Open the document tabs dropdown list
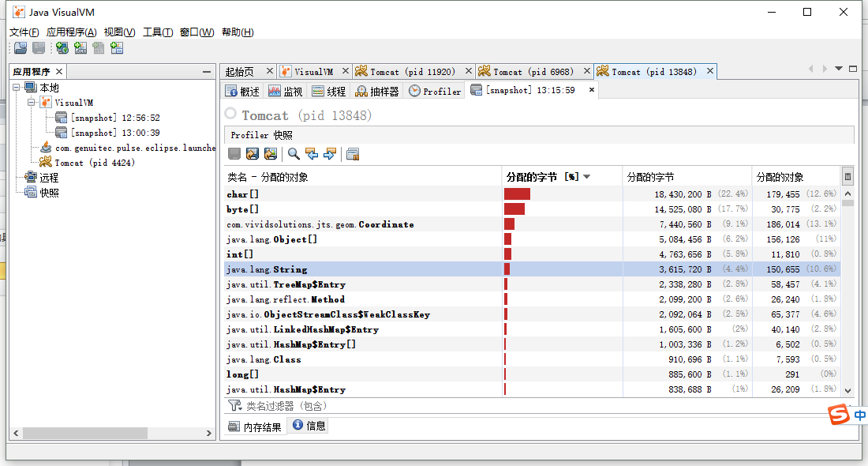868x466 pixels. tap(839, 69)
